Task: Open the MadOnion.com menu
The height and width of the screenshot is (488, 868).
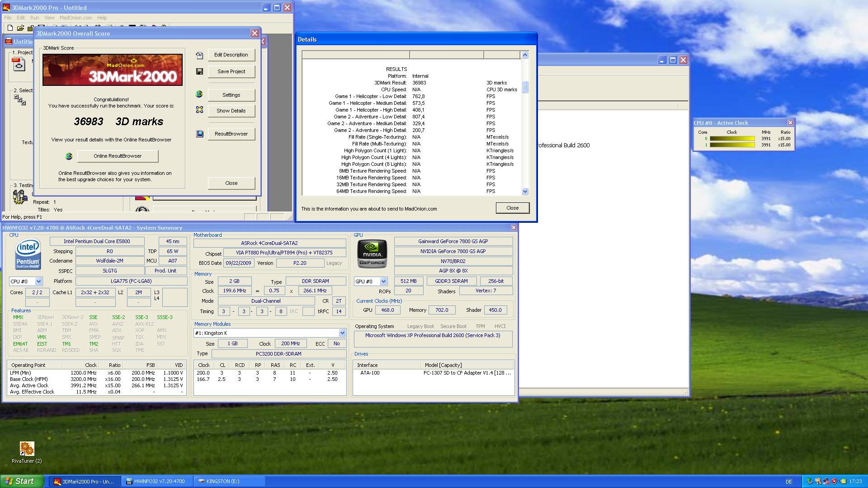Action: (75, 18)
